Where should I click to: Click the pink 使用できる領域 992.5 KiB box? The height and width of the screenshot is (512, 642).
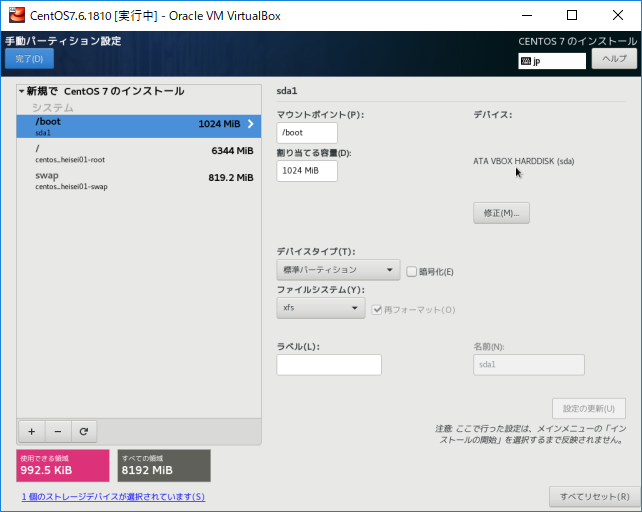click(63, 465)
